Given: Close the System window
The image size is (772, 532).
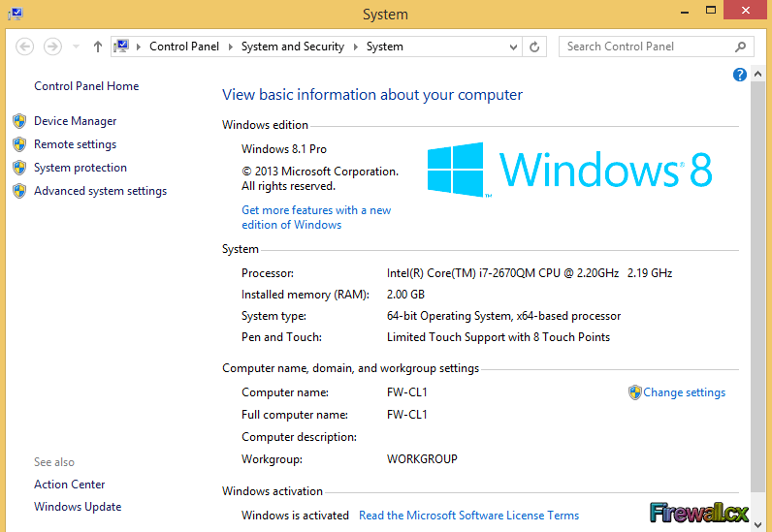Looking at the screenshot, I should (x=746, y=11).
